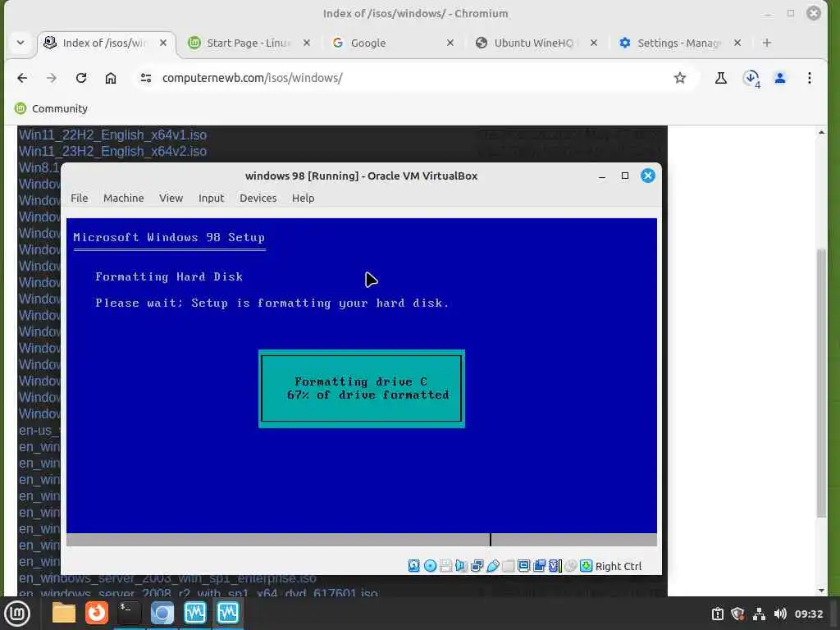The image size is (840, 630).
Task: Click the keyboard capture host key indicator
Action: coord(586,566)
